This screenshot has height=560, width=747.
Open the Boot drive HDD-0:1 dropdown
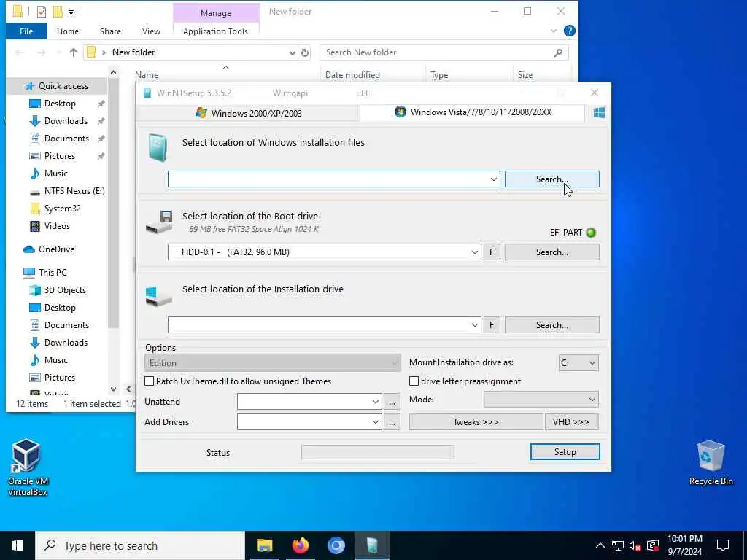coord(474,252)
